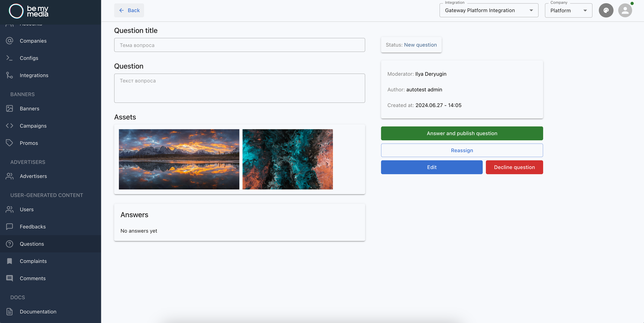The height and width of the screenshot is (323, 644).
Task: Select Questions in the sidebar menu
Action: tap(32, 244)
